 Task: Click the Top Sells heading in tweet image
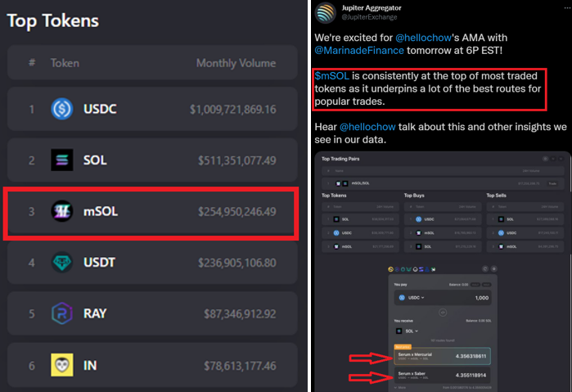[x=496, y=196]
